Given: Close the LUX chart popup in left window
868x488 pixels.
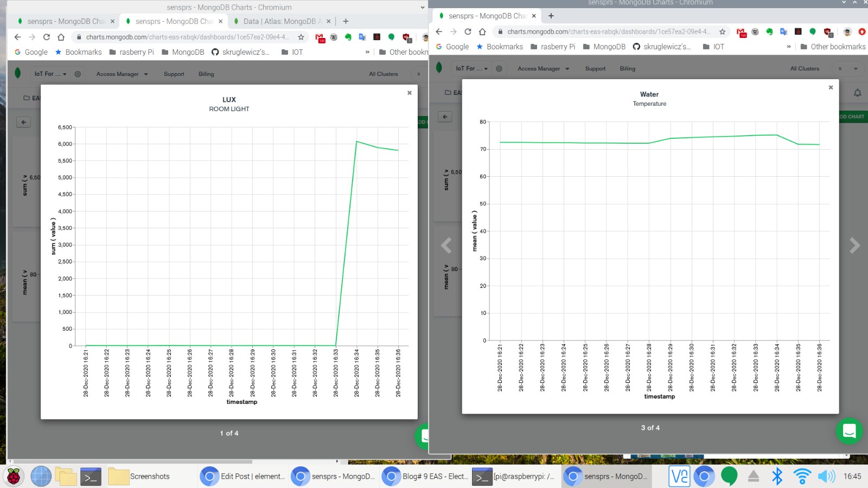Looking at the screenshot, I should coord(410,93).
